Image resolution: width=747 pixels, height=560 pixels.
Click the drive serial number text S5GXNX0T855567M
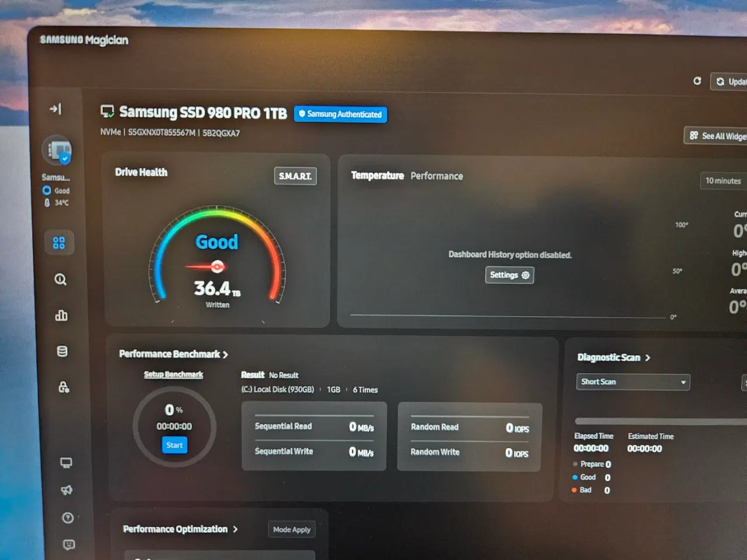pyautogui.click(x=162, y=132)
